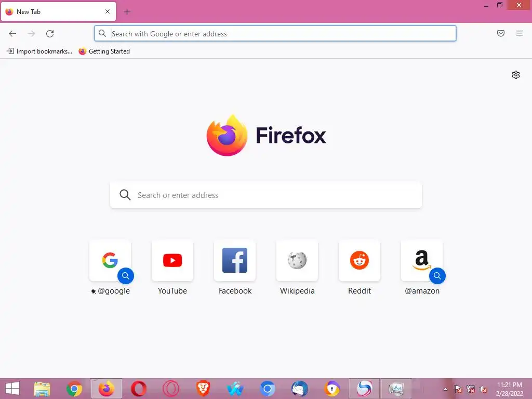This screenshot has height=399, width=532.
Task: Reload the current page
Action: [50, 34]
